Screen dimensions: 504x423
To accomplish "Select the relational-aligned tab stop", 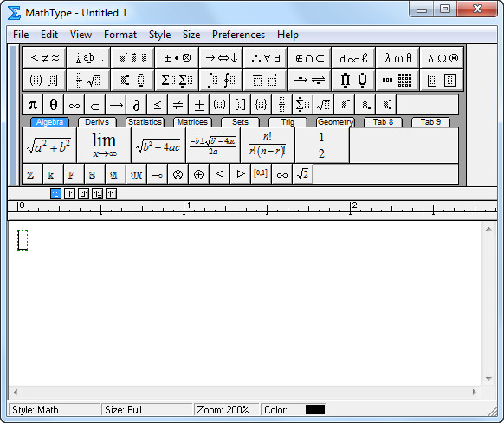I will [97, 194].
